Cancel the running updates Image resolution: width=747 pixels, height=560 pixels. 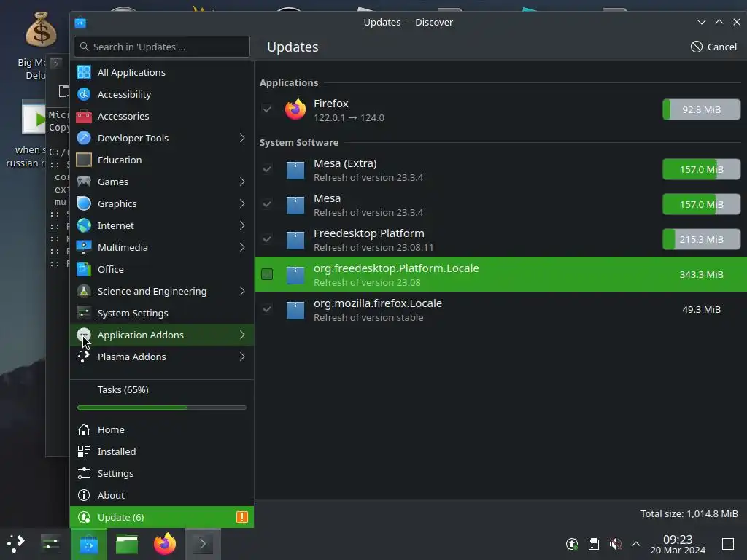click(713, 47)
